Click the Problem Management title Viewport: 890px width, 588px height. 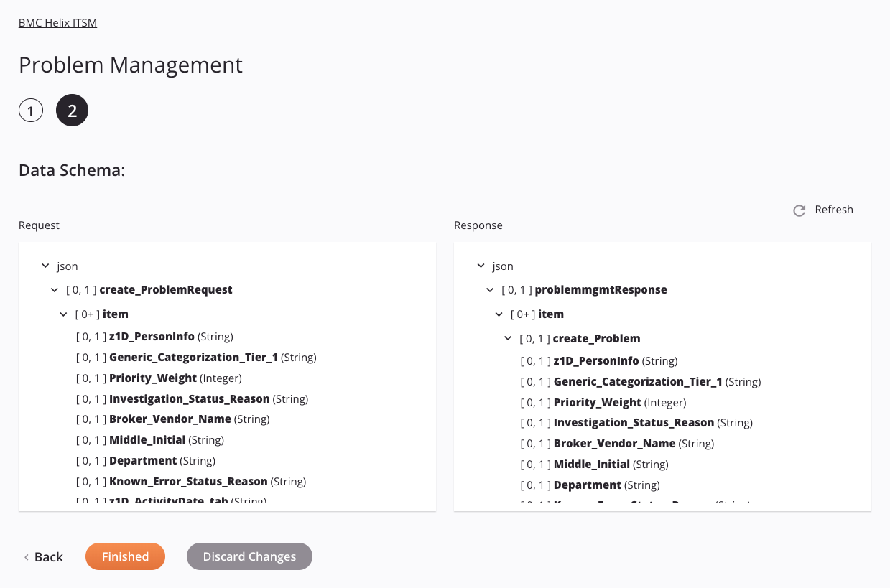coord(131,65)
